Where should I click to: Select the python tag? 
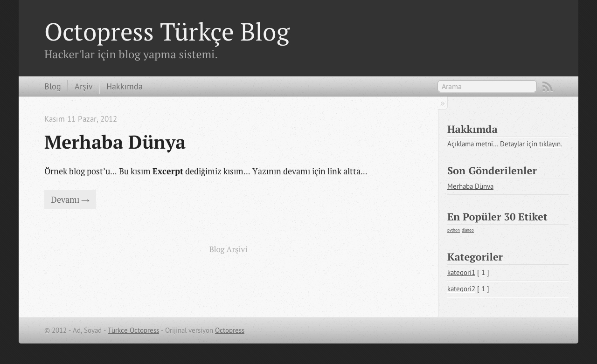[453, 230]
